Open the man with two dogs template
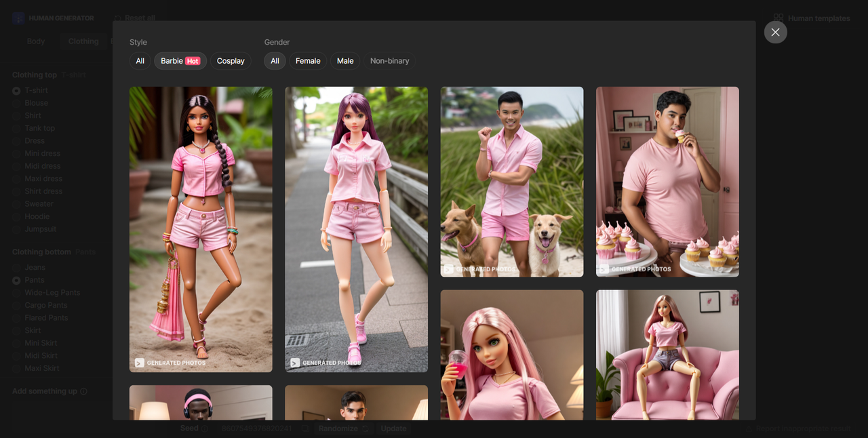This screenshot has width=868, height=438. [512, 182]
